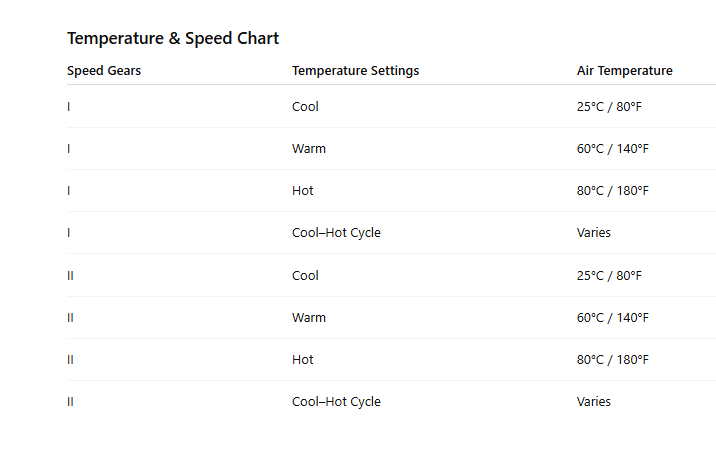Click Cool setting for speed gear I

[x=305, y=107]
